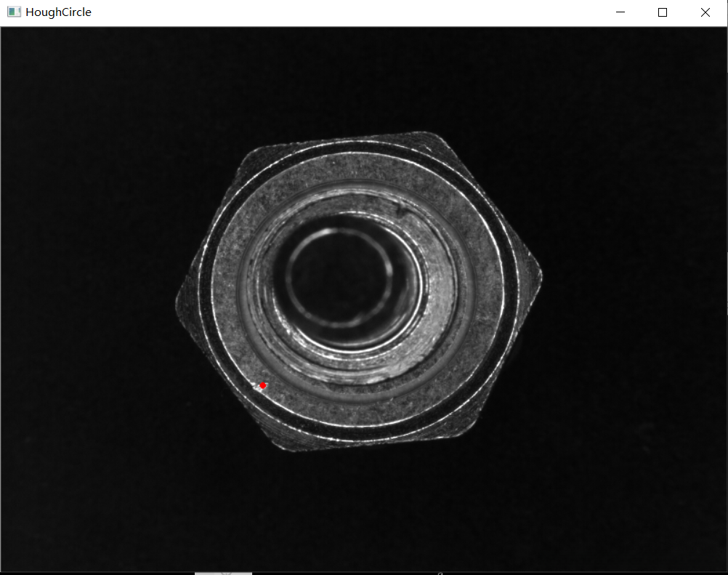Click the hex nut image display
Viewport: 728px width, 575px height.
[363, 299]
